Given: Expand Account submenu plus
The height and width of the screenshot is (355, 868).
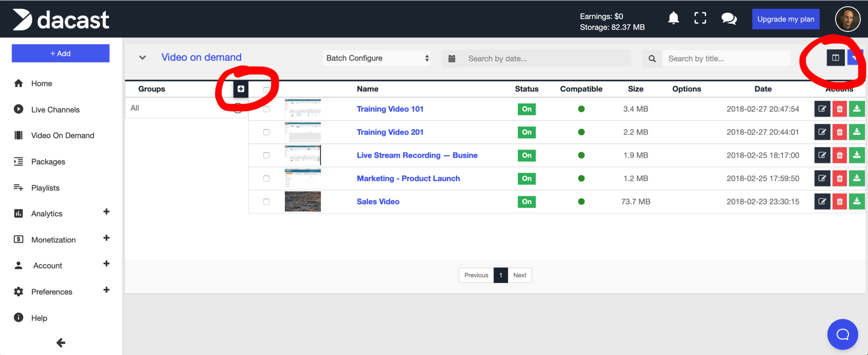Looking at the screenshot, I should point(106,264).
